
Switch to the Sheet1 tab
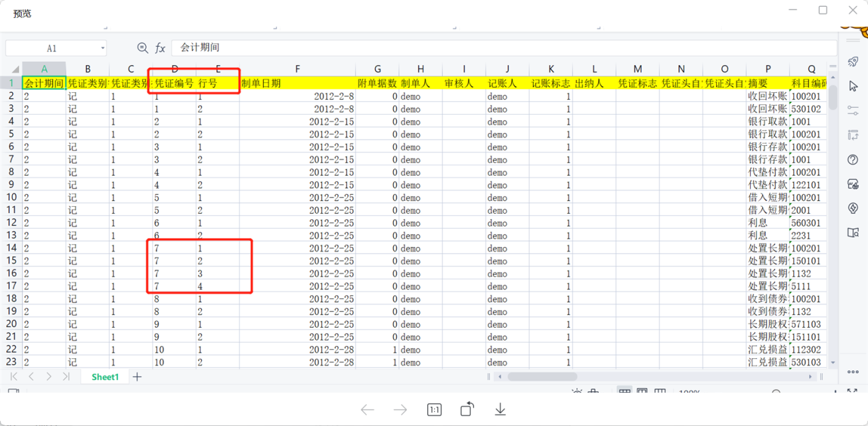[105, 376]
